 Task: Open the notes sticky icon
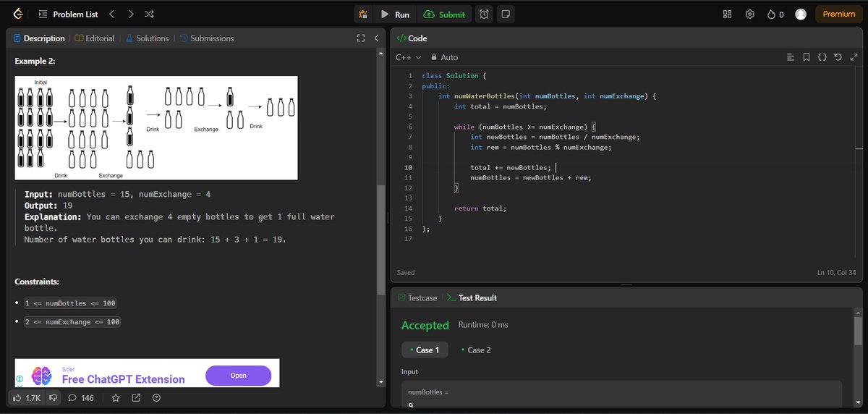tap(506, 14)
